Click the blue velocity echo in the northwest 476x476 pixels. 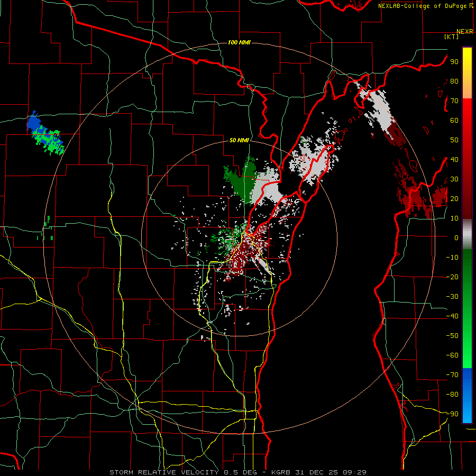coord(34,122)
